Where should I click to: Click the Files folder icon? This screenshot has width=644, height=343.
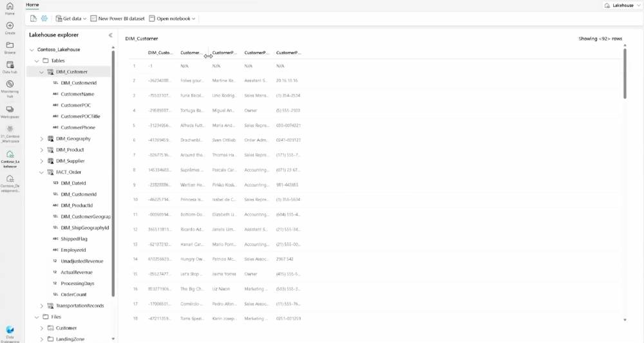46,317
